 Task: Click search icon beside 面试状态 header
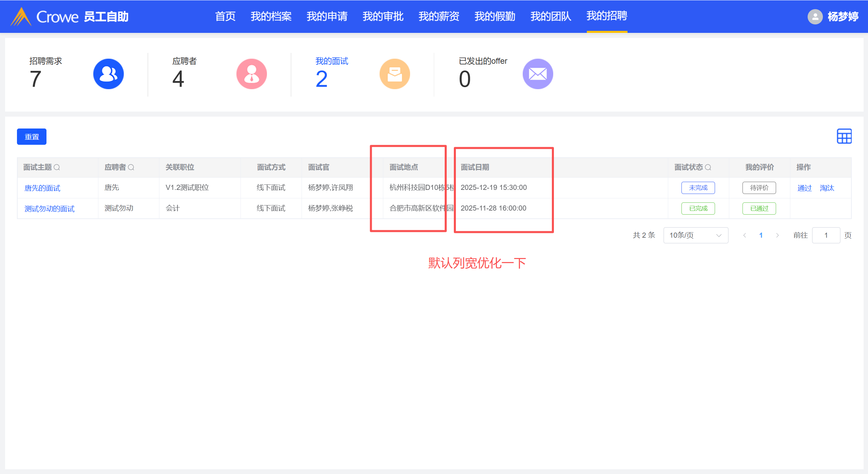[x=708, y=167]
